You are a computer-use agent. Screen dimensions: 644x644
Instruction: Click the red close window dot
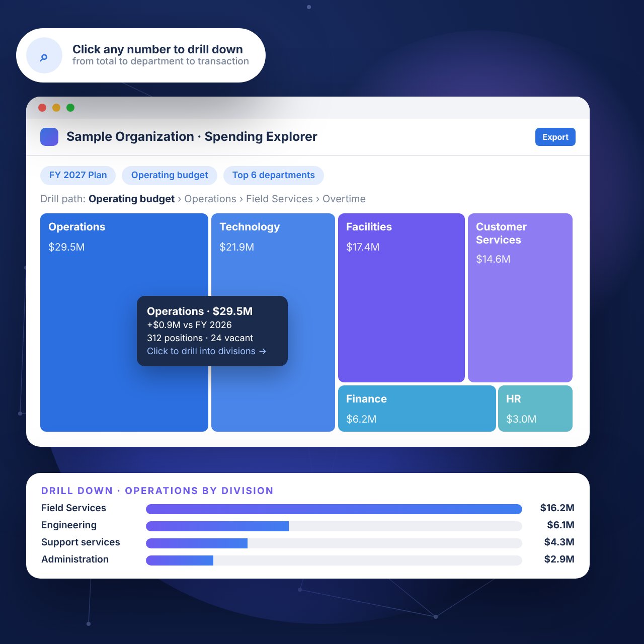point(42,108)
